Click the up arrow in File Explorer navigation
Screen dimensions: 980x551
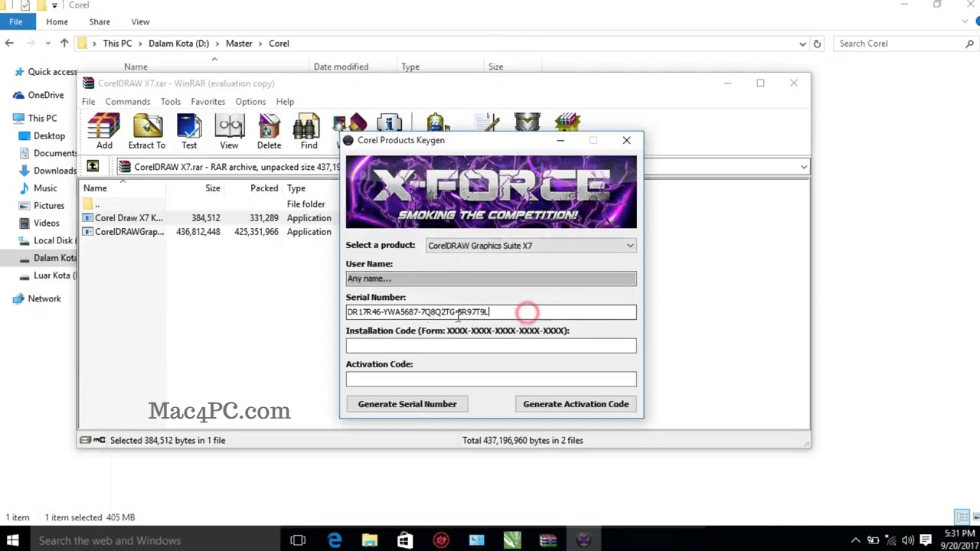click(64, 44)
